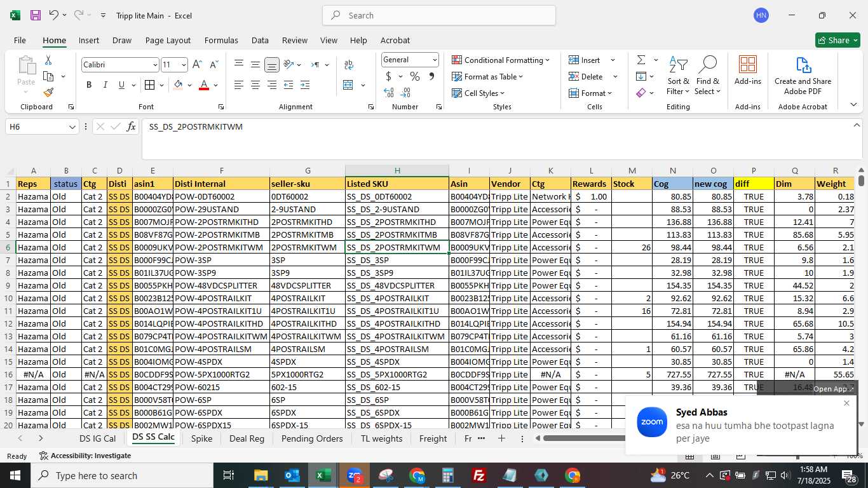Screen dimensions: 868x488
Task: Click the Middle Align icon
Action: pos(255,65)
